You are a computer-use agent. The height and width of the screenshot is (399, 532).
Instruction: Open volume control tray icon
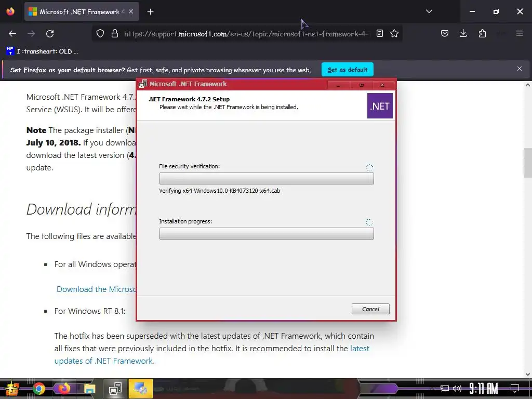[x=457, y=389]
